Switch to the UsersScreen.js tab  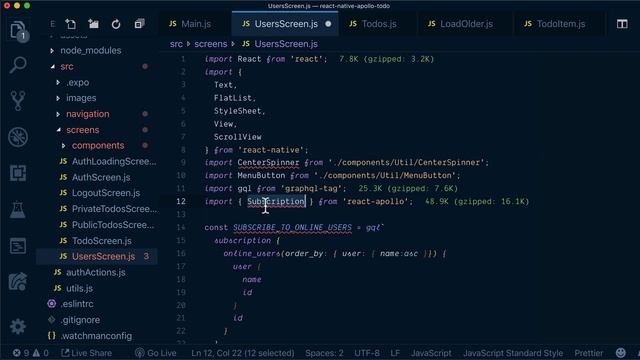tap(285, 24)
